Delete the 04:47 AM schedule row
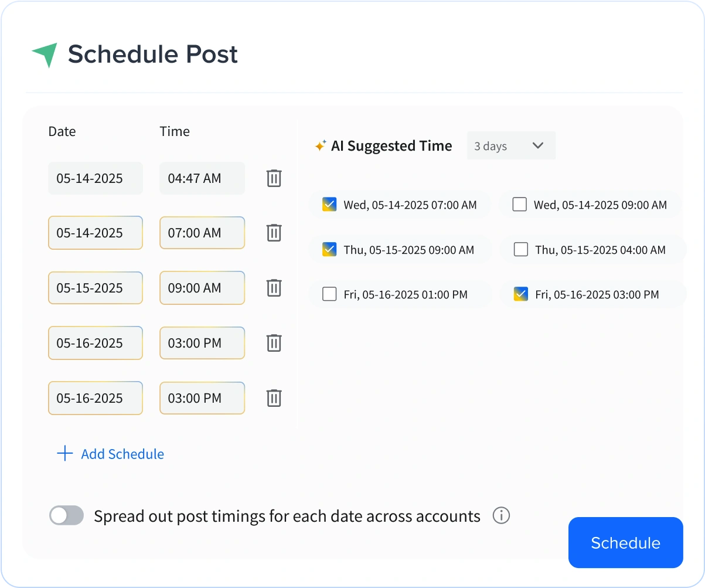705x588 pixels. point(274,178)
